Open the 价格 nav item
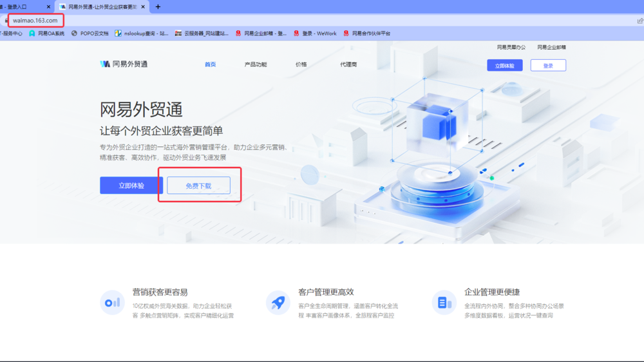 coord(301,64)
